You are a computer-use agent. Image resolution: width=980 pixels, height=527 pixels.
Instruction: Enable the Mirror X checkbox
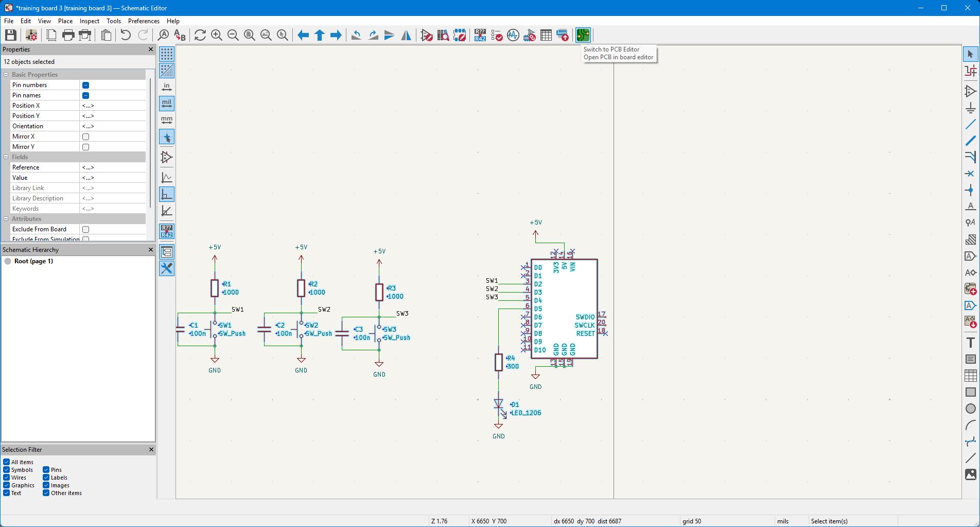click(x=86, y=137)
